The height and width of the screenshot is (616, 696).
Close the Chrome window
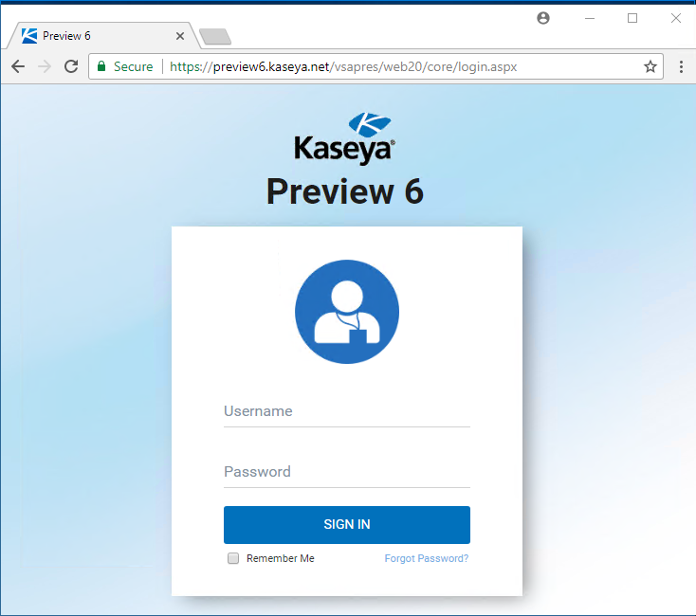pyautogui.click(x=675, y=18)
